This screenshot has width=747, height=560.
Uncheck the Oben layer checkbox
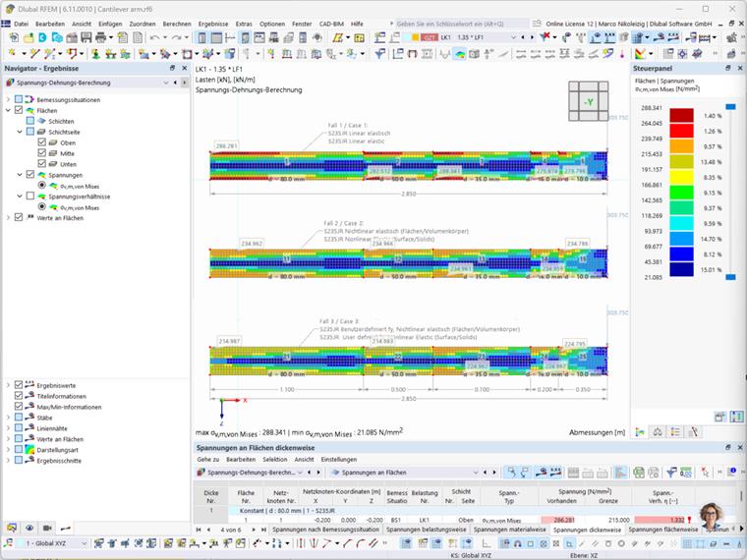[x=41, y=142]
